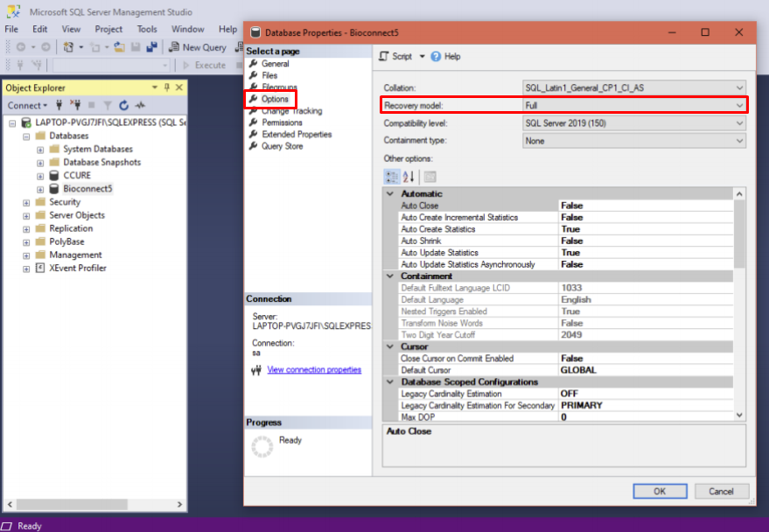The image size is (769, 532).
Task: Click the Filter funnel icon in Object Explorer
Action: pyautogui.click(x=108, y=105)
